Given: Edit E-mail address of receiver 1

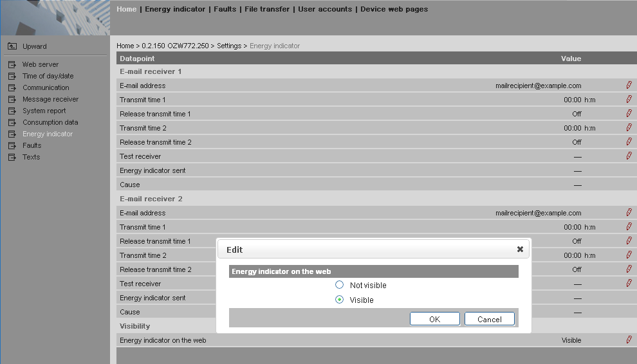Looking at the screenshot, I should point(629,85).
